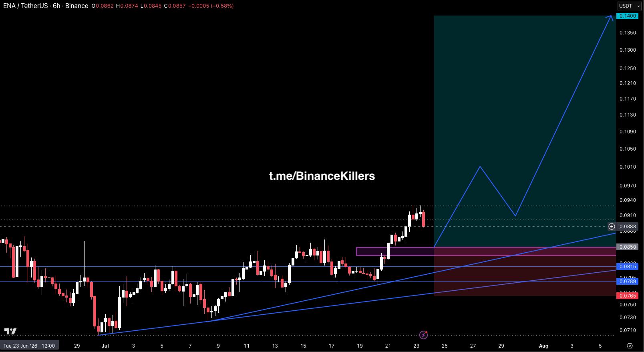Image resolution: width=644 pixels, height=352 pixels.
Task: Open chart settings gear icon
Action: point(630,346)
